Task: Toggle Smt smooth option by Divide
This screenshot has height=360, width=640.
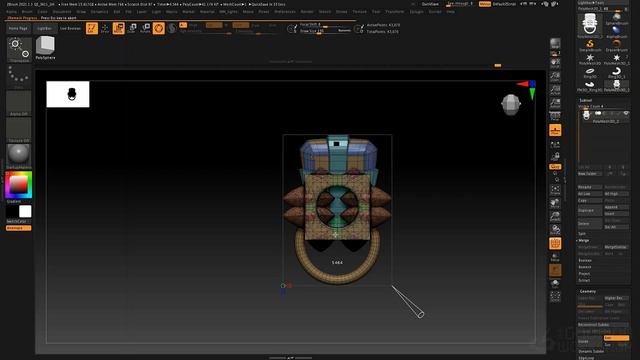Action: [616, 338]
